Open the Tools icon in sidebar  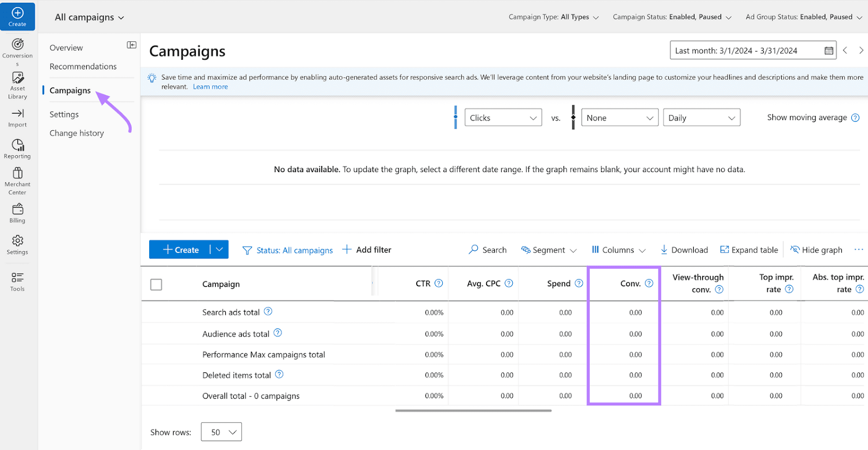coord(17,278)
